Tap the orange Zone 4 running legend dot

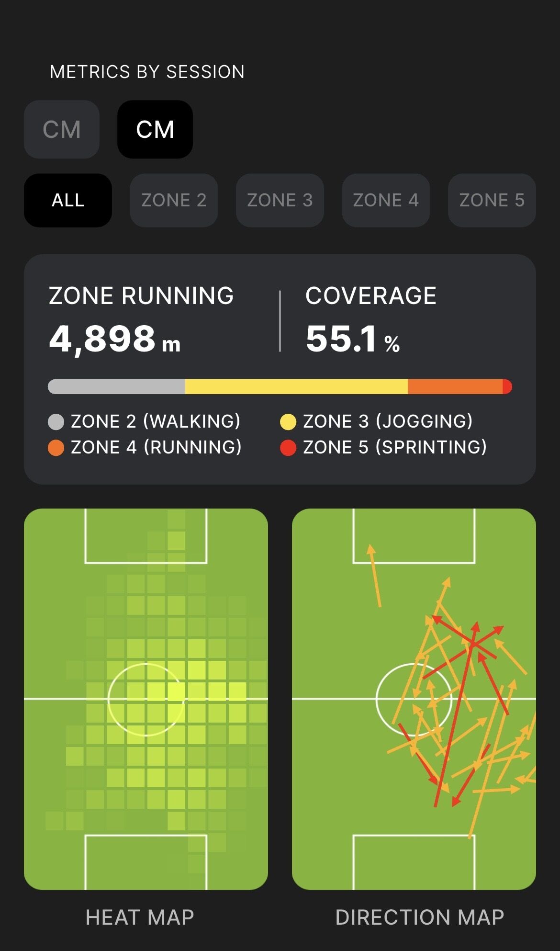coord(56,448)
